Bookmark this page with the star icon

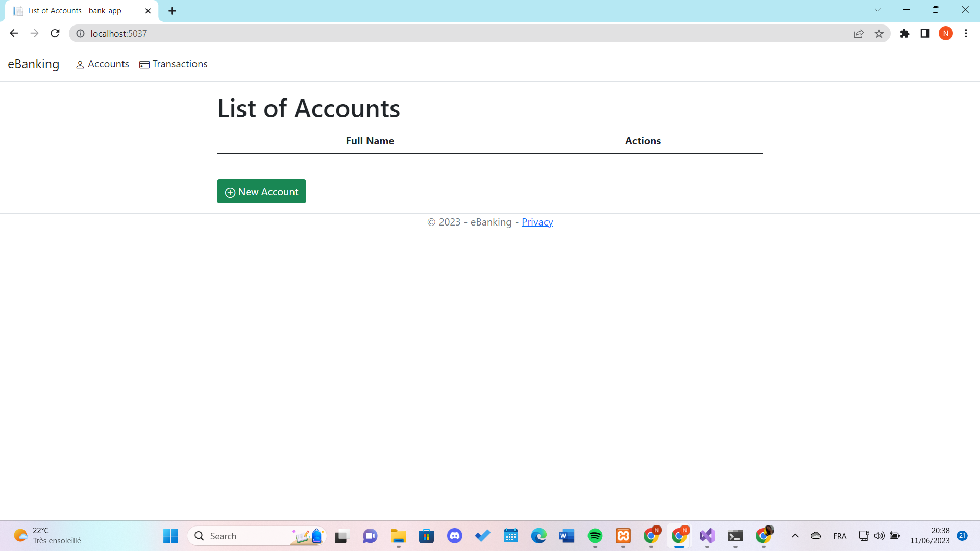[879, 34]
